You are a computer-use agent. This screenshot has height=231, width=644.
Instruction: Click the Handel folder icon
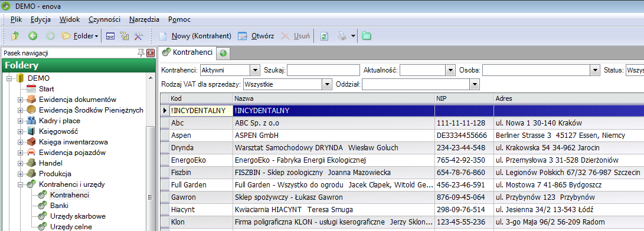click(x=31, y=163)
